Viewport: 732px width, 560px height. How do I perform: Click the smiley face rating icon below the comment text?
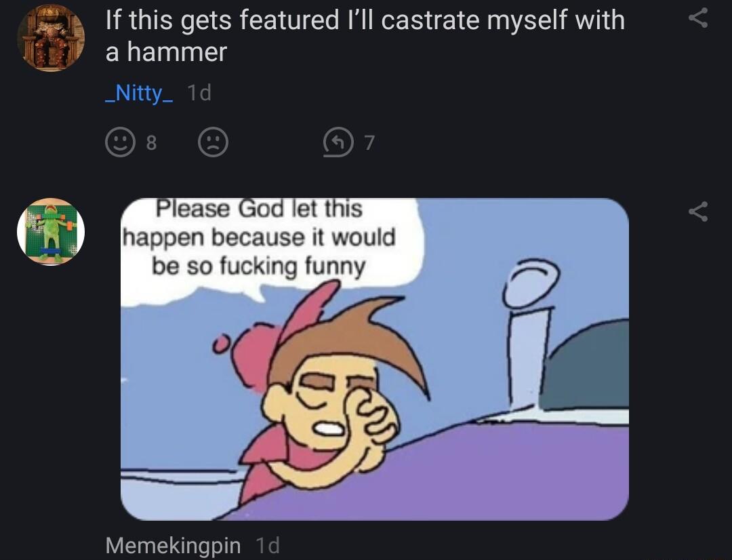pyautogui.click(x=120, y=142)
